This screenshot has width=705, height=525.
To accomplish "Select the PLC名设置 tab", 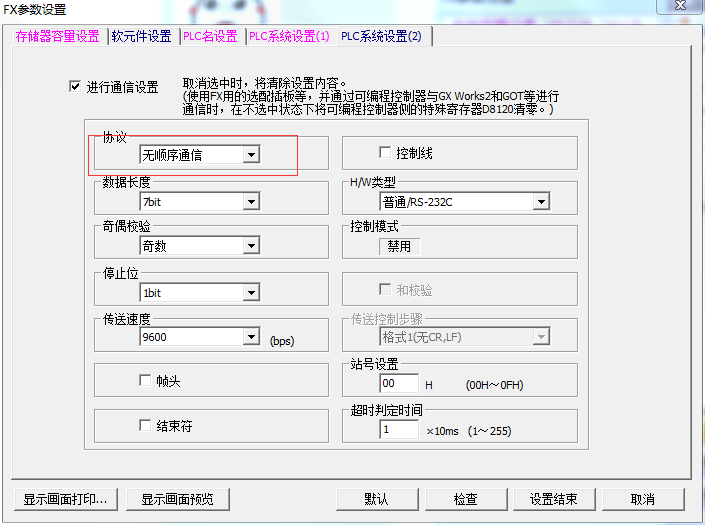I will coord(210,37).
